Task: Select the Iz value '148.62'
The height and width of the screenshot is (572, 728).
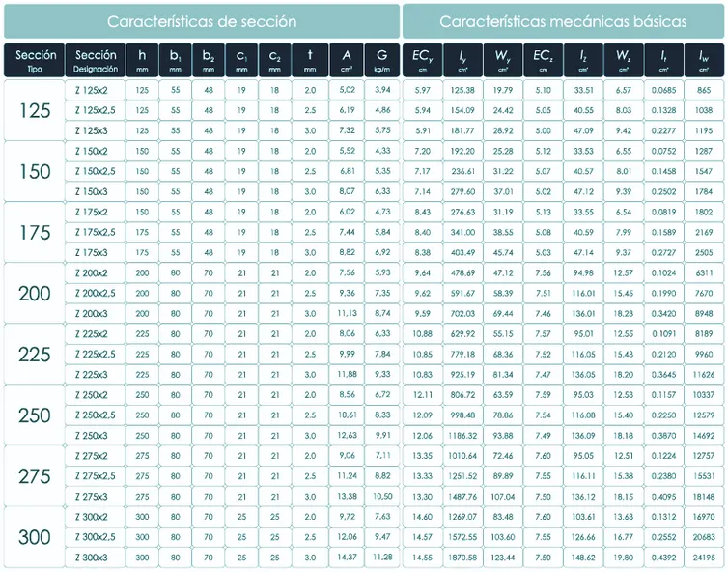Action: (583, 558)
